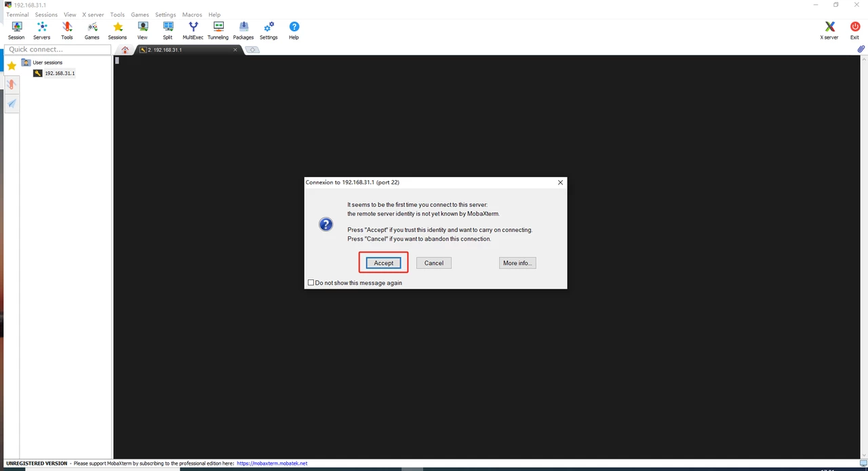Click the paperclip attachment icon

tap(861, 49)
